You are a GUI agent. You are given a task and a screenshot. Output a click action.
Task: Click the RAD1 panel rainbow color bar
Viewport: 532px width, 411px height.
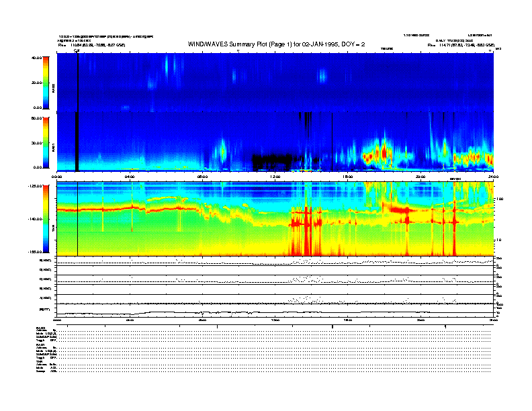[46, 142]
